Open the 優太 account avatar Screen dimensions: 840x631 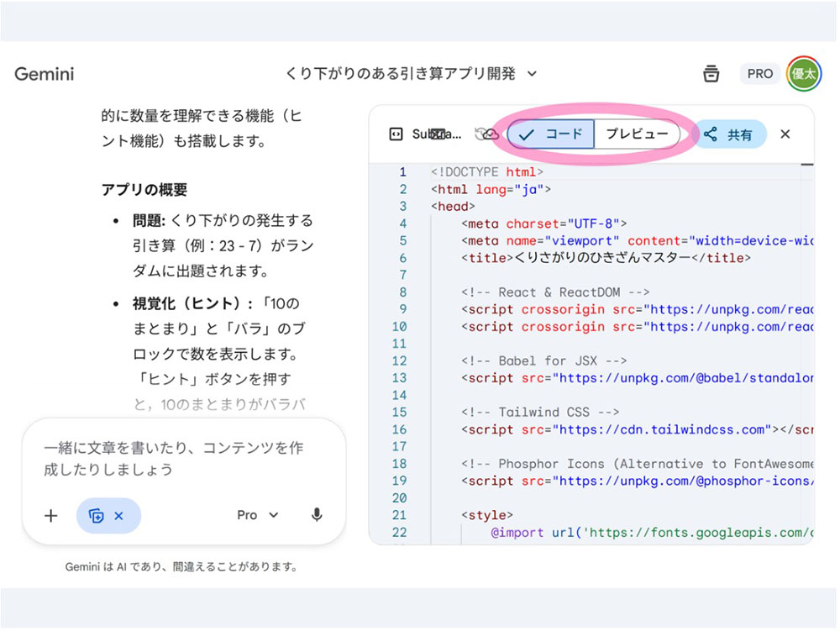804,74
